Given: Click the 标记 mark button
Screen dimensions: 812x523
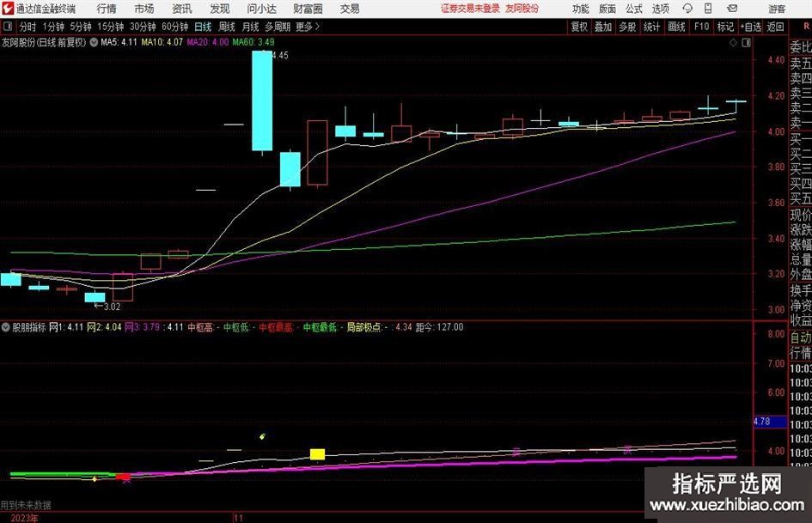Looking at the screenshot, I should click(x=725, y=27).
